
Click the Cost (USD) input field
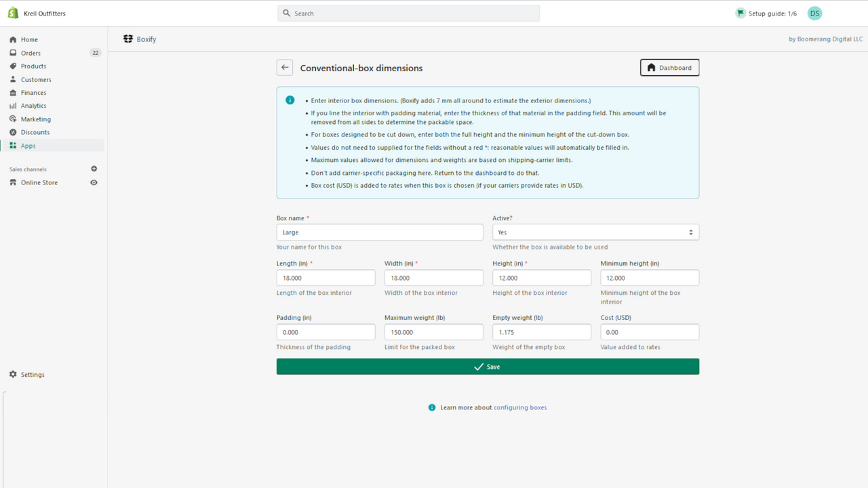(650, 332)
